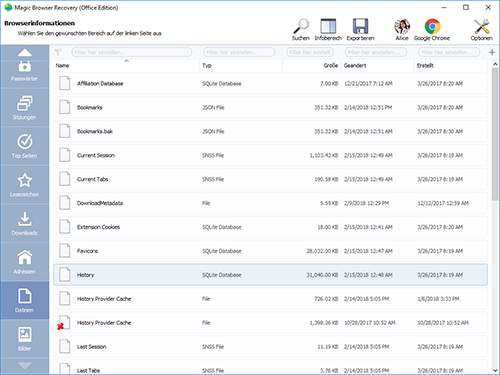
Task: Switch to the Adressen section
Action: (24, 262)
